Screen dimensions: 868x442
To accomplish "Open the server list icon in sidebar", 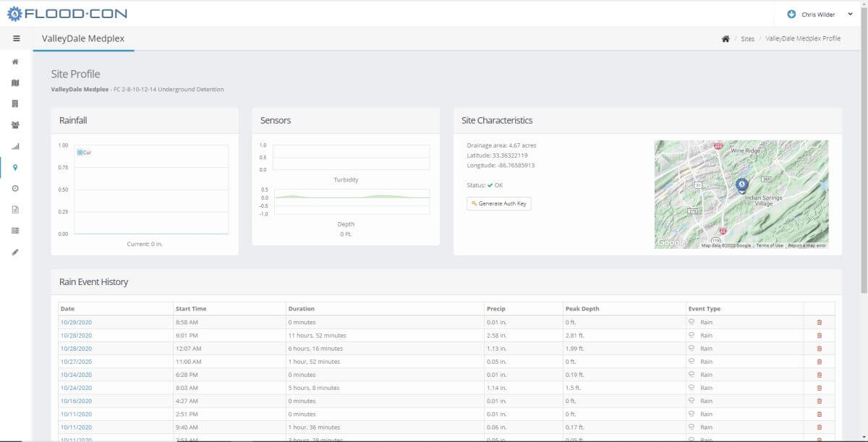I will (x=15, y=231).
